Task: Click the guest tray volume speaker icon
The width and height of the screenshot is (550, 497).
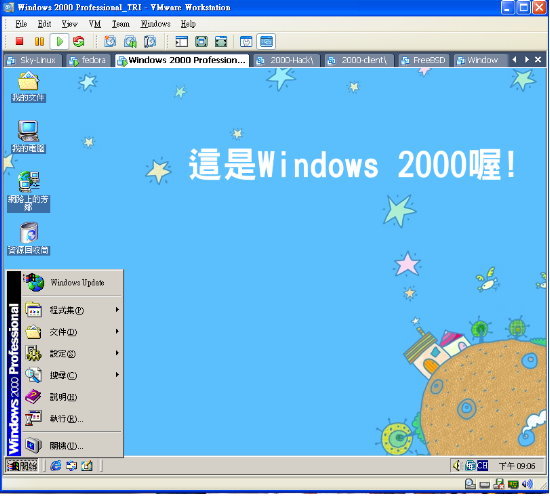Action: point(457,466)
